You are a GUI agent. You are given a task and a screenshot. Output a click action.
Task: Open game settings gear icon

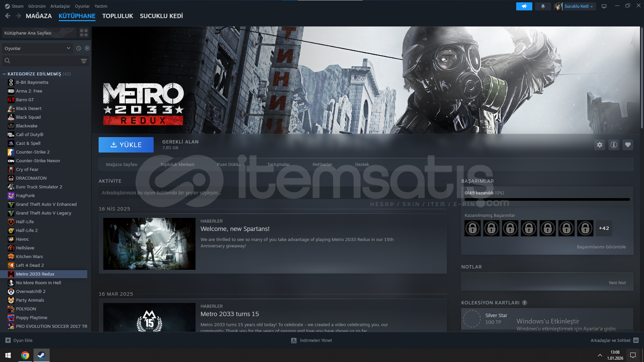pyautogui.click(x=599, y=145)
